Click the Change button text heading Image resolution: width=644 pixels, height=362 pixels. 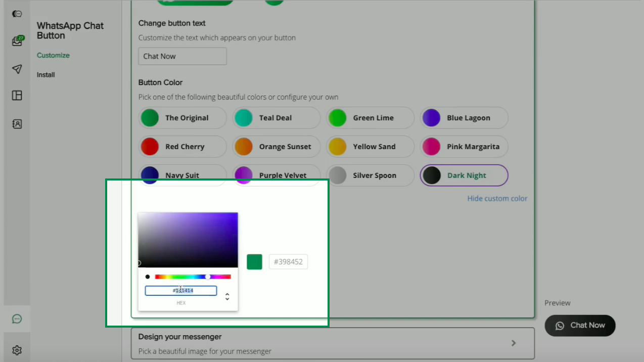point(172,23)
